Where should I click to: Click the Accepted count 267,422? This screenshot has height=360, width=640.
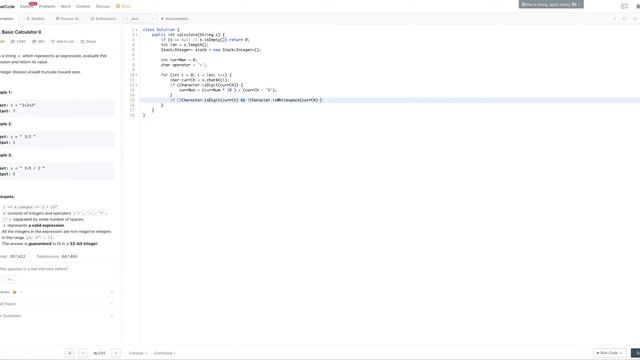(18, 256)
